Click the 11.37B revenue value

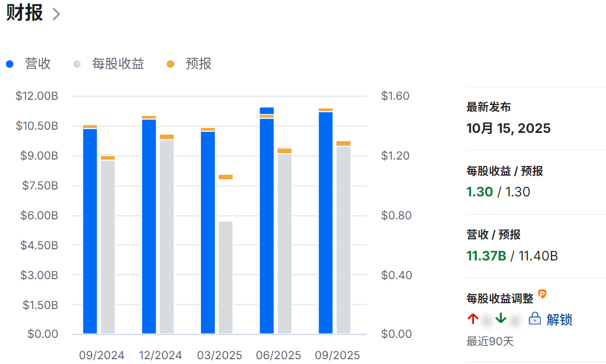pyautogui.click(x=486, y=256)
